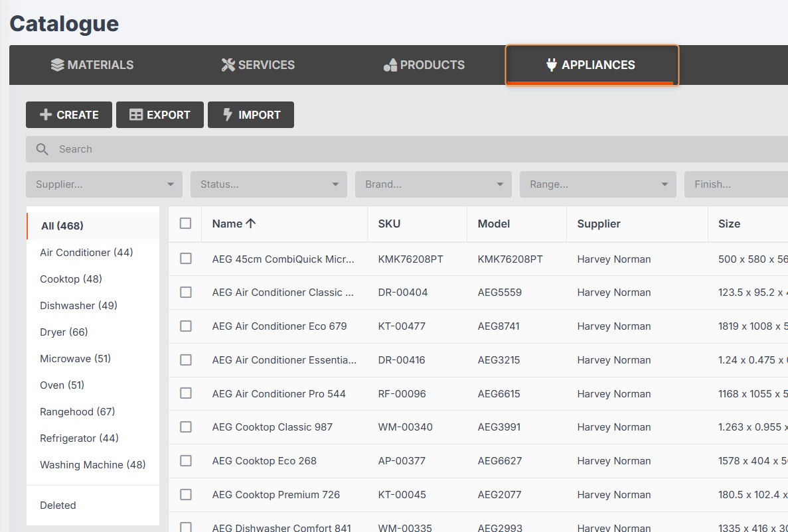Click the Materials layers icon
Screen dimensions: 788x532
point(57,65)
